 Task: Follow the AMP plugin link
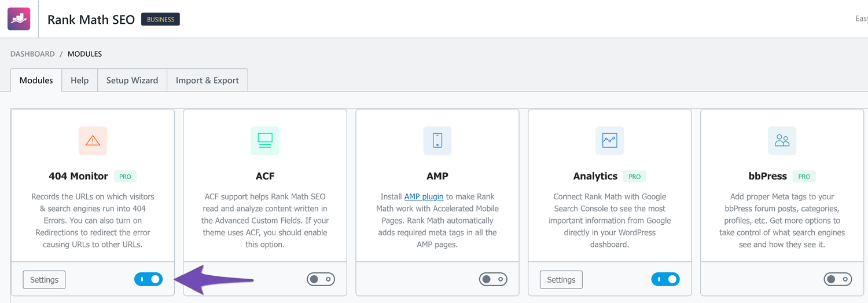pos(424,197)
